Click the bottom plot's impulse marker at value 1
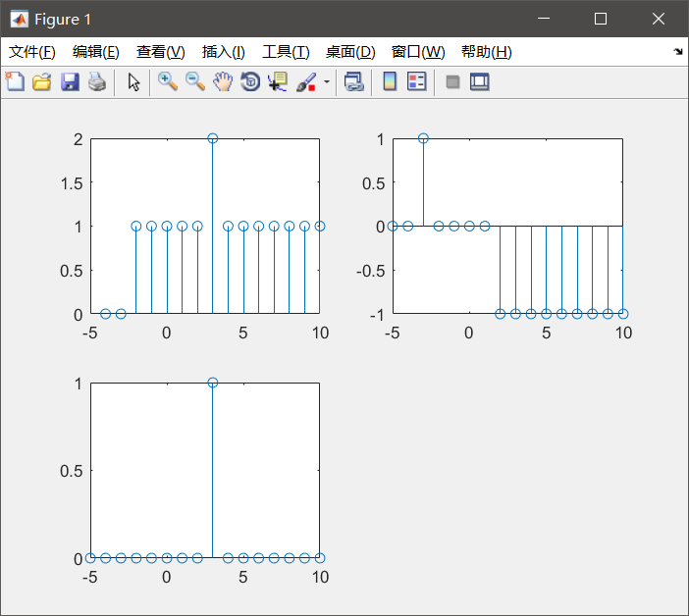 213,383
